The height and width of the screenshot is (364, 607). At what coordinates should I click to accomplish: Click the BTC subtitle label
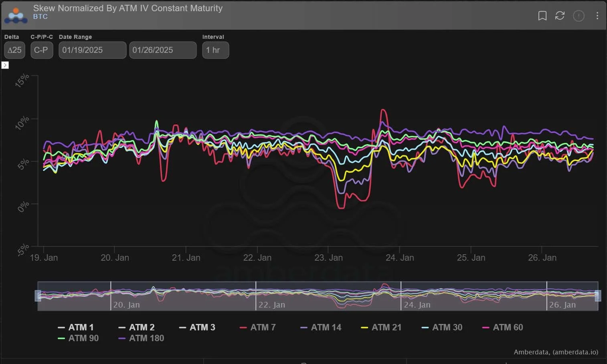click(x=40, y=16)
